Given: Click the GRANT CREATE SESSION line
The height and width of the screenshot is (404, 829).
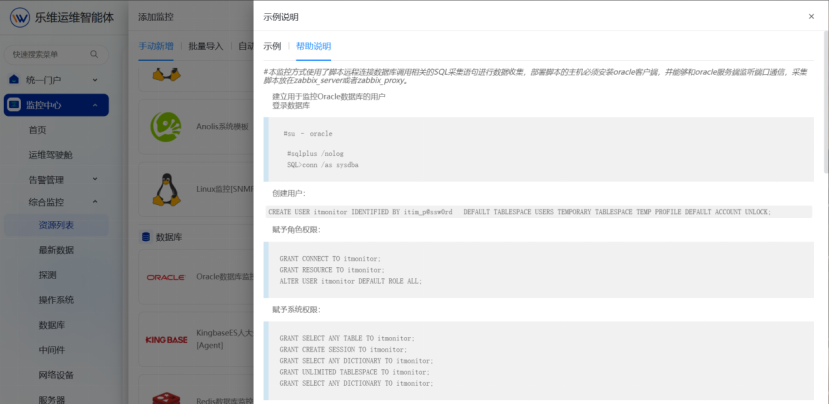Looking at the screenshot, I should click(343, 350).
